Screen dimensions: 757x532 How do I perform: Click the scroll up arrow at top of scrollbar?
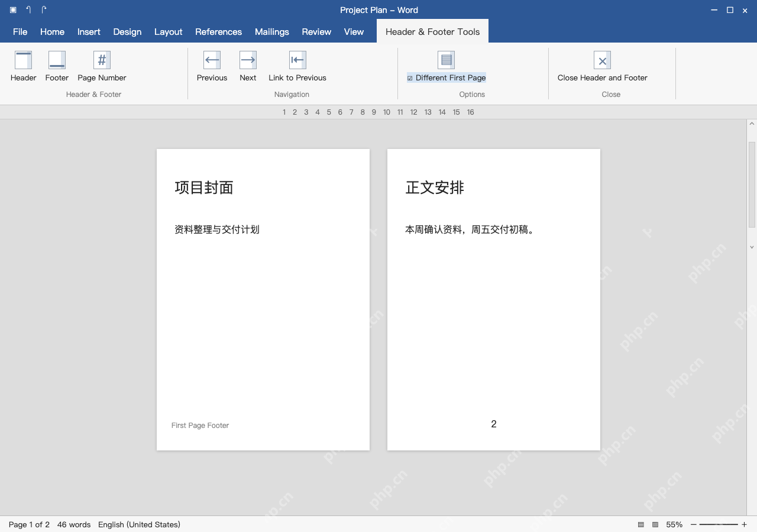[752, 124]
